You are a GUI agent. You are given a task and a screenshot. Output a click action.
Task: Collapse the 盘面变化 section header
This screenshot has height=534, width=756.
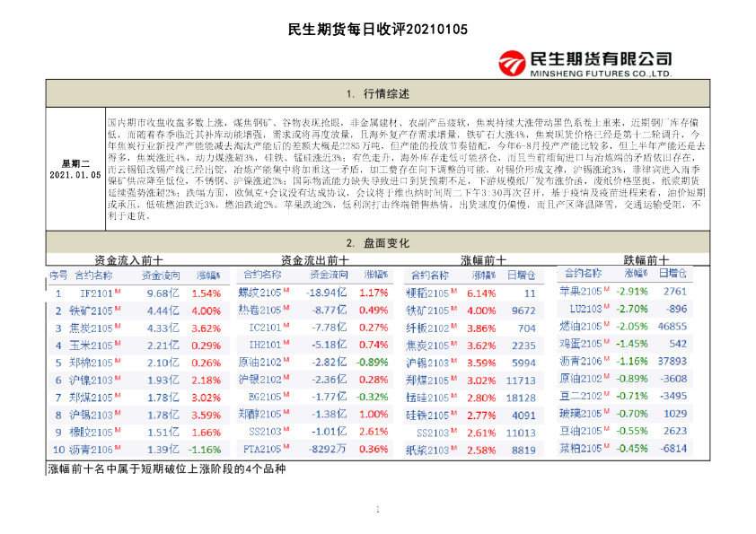377,241
